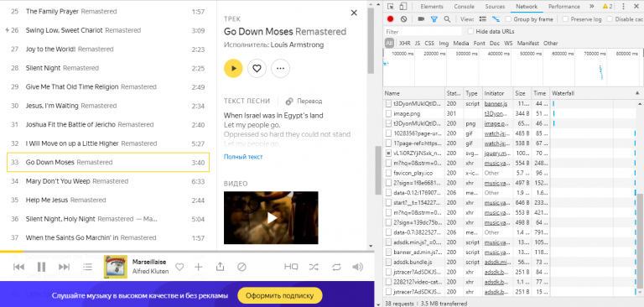The width and height of the screenshot is (644, 307).
Task: Focus the network Filter input field
Action: (423, 32)
